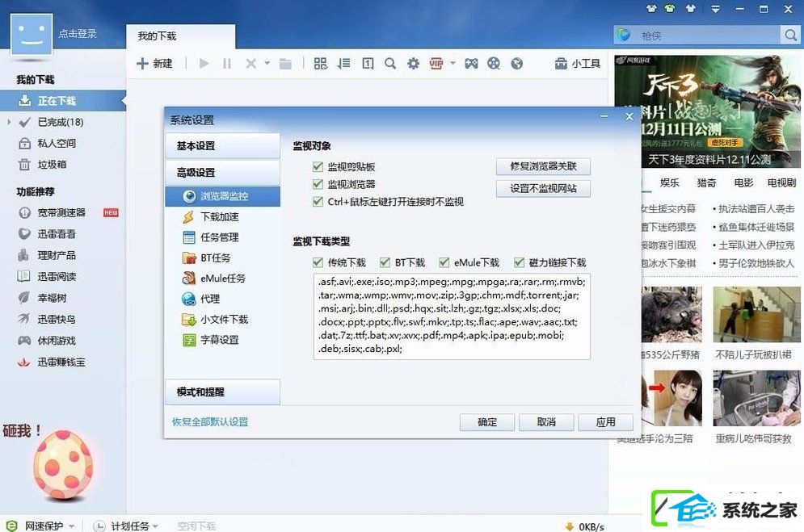Viewport: 804px width, 532px height.
Task: Click 应用 button in settings dialog
Action: click(605, 422)
